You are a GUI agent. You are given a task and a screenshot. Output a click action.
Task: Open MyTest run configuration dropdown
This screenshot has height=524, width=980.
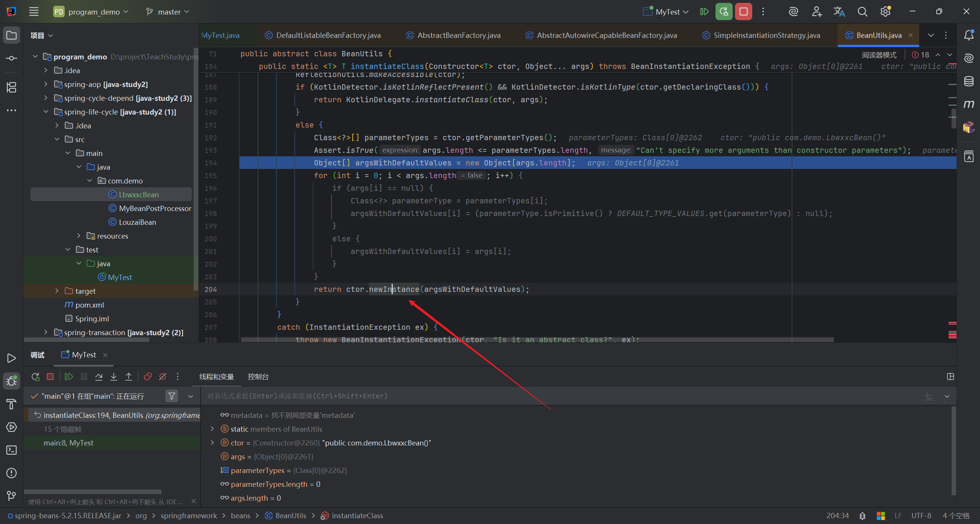tap(667, 12)
